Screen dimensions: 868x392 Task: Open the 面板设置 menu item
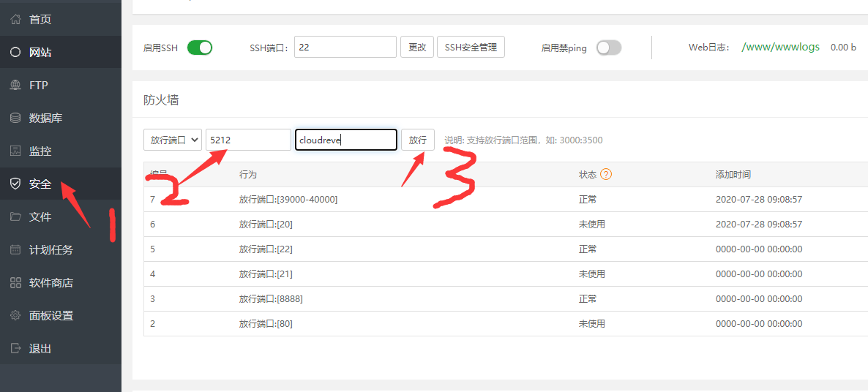(50, 316)
